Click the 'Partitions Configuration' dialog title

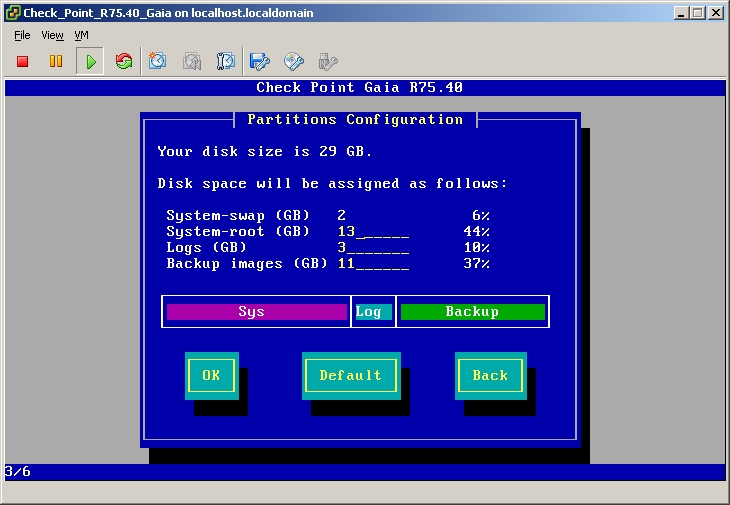[355, 120]
